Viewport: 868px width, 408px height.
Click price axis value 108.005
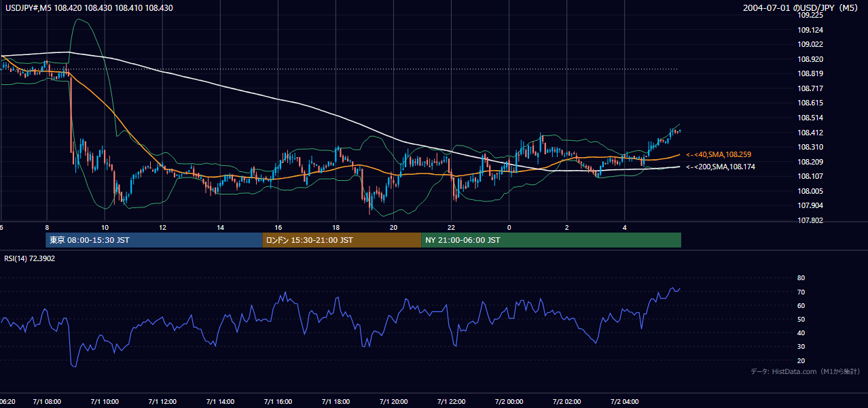coord(810,191)
